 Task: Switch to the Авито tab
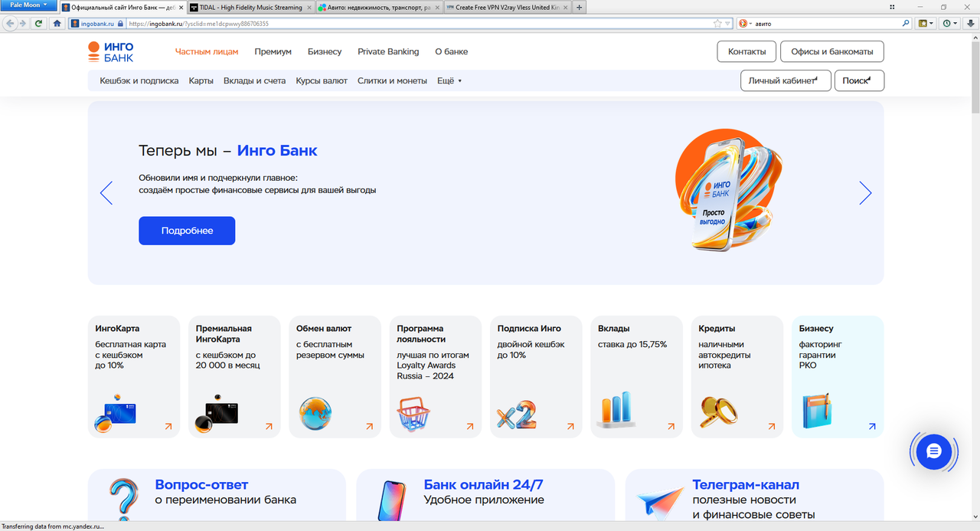point(378,7)
